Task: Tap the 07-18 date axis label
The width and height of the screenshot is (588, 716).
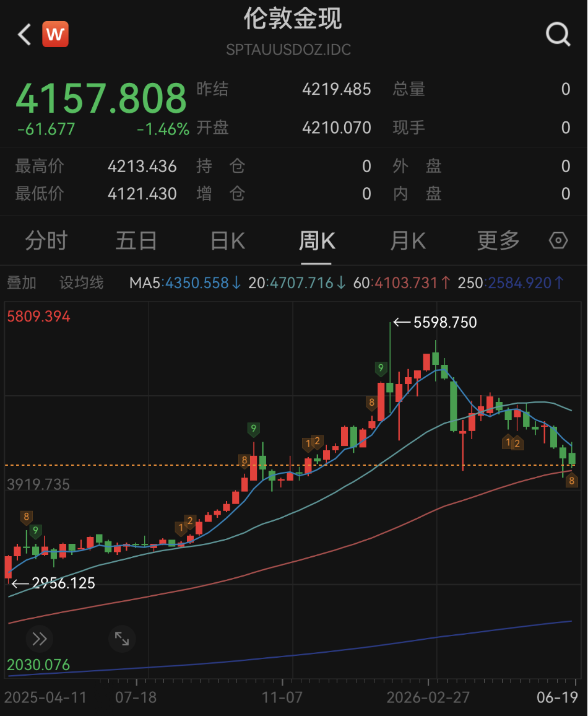Action: coord(136,697)
